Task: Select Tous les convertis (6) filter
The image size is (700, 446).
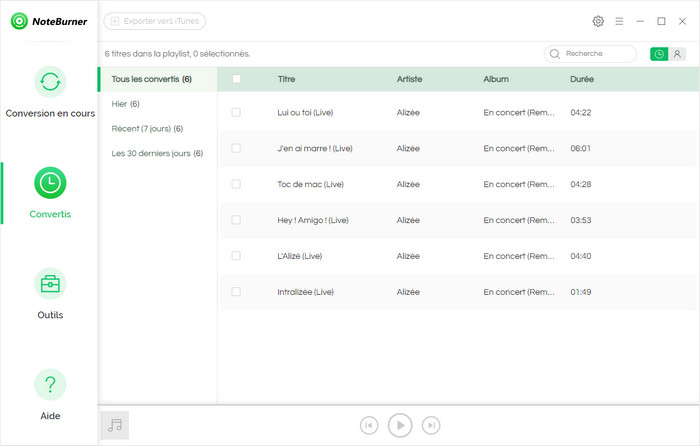Action: pyautogui.click(x=158, y=79)
